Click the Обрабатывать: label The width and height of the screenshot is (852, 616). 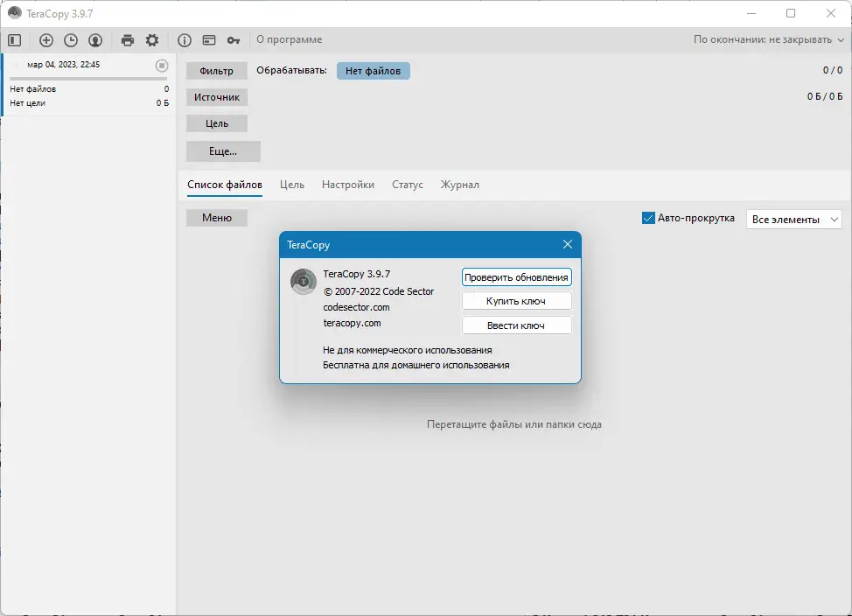click(292, 71)
